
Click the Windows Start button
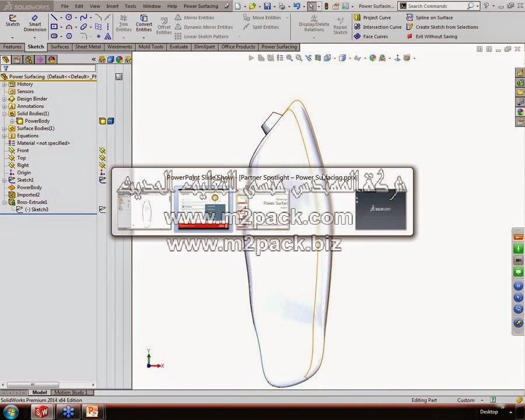point(10,412)
